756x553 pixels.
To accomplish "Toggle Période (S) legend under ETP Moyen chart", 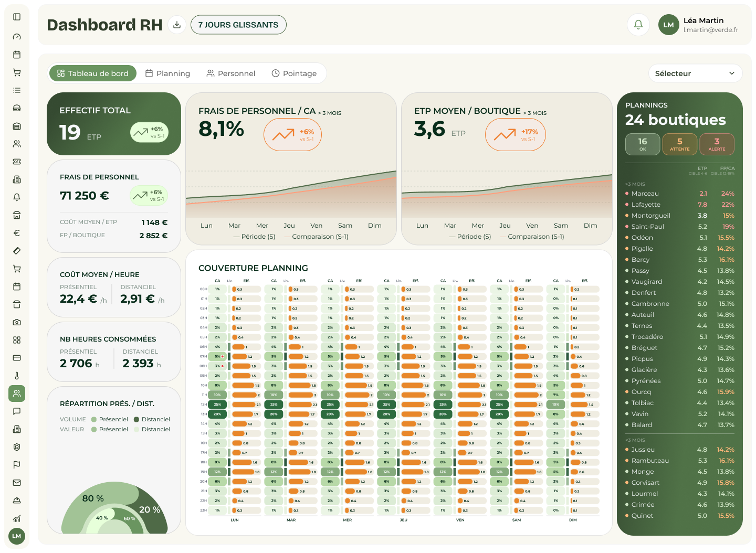I will click(x=470, y=237).
